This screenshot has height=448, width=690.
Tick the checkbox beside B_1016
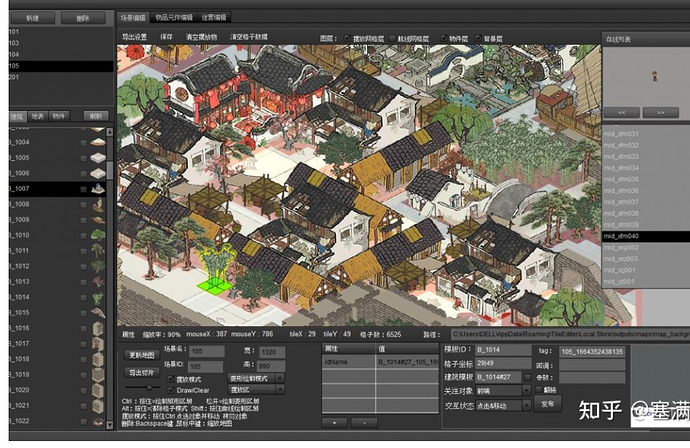click(83, 328)
